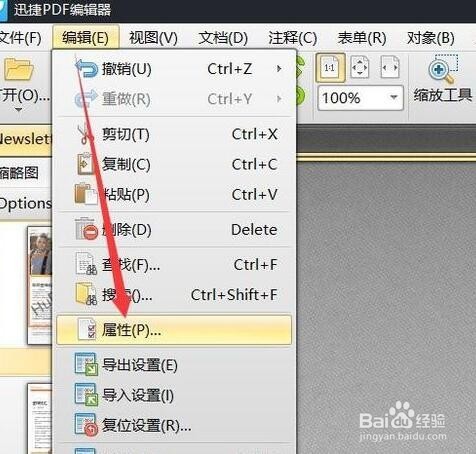Click the open folder toolbar icon
This screenshot has width=476, height=454.
click(19, 69)
